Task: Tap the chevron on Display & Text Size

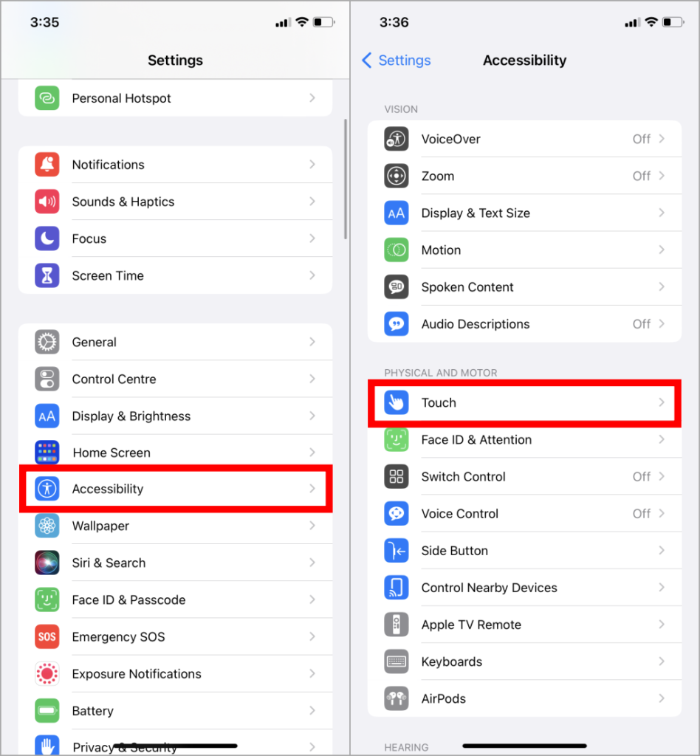Action: click(662, 213)
